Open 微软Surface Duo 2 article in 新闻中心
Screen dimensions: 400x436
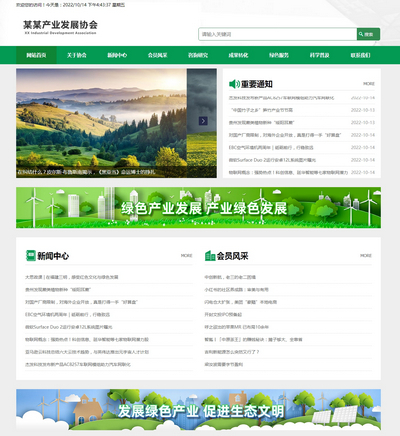pos(69,327)
